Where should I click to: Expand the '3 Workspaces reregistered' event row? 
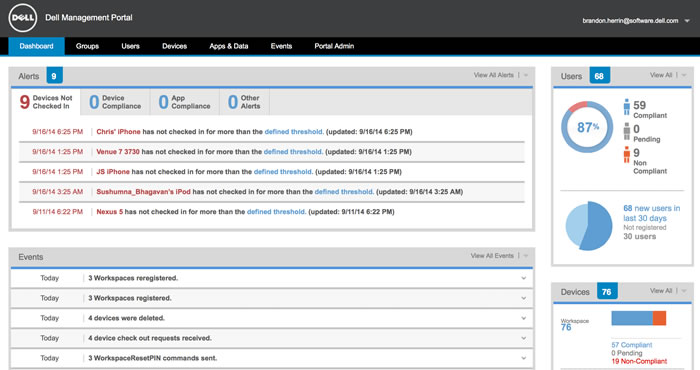pyautogui.click(x=523, y=278)
